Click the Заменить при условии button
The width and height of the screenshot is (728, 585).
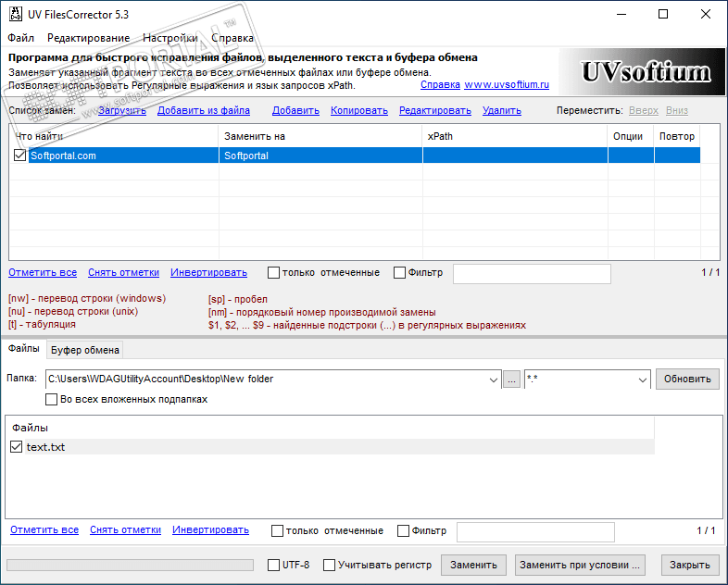(x=580, y=565)
